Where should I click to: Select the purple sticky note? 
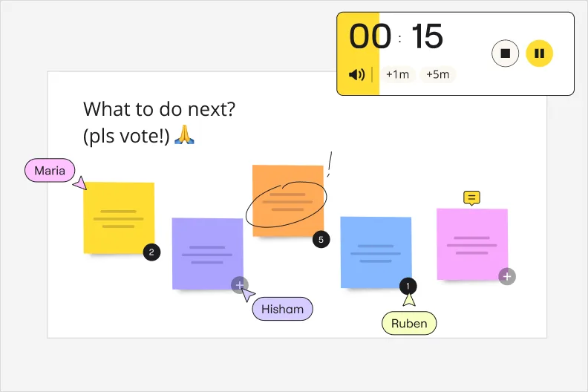(208, 254)
